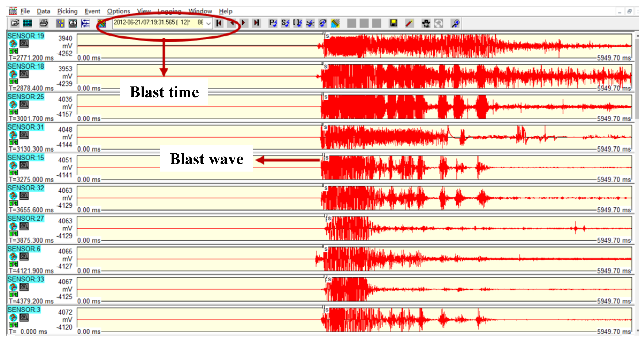644x341 pixels.
Task: Open the Options menu
Action: point(118,11)
